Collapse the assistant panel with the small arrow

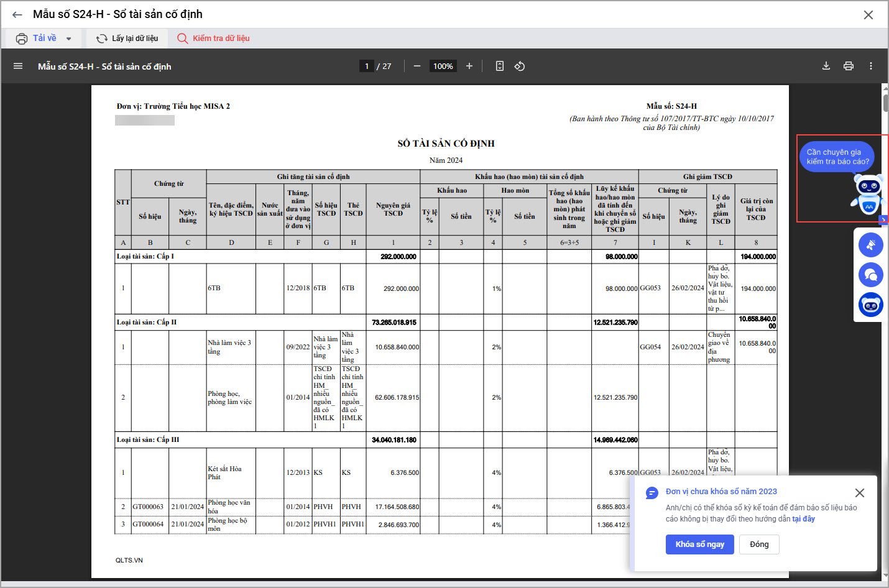pyautogui.click(x=883, y=219)
